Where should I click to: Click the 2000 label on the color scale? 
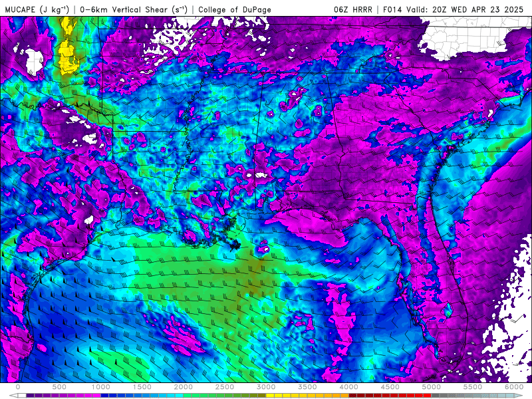pyautogui.click(x=184, y=387)
